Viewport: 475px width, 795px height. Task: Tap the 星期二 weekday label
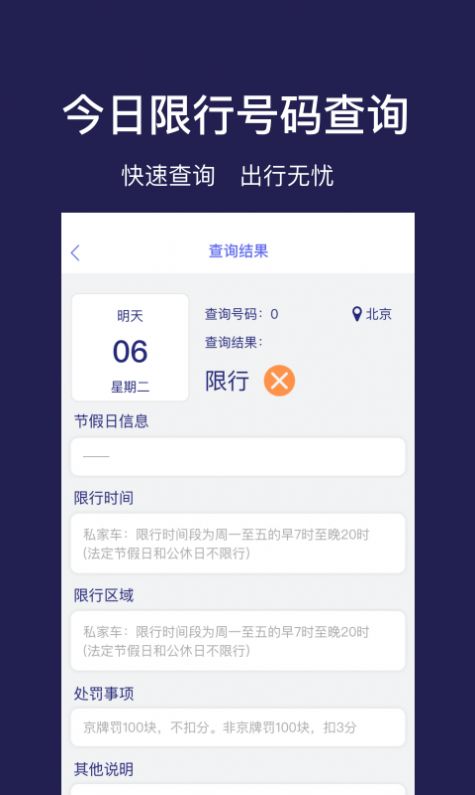pyautogui.click(x=130, y=387)
